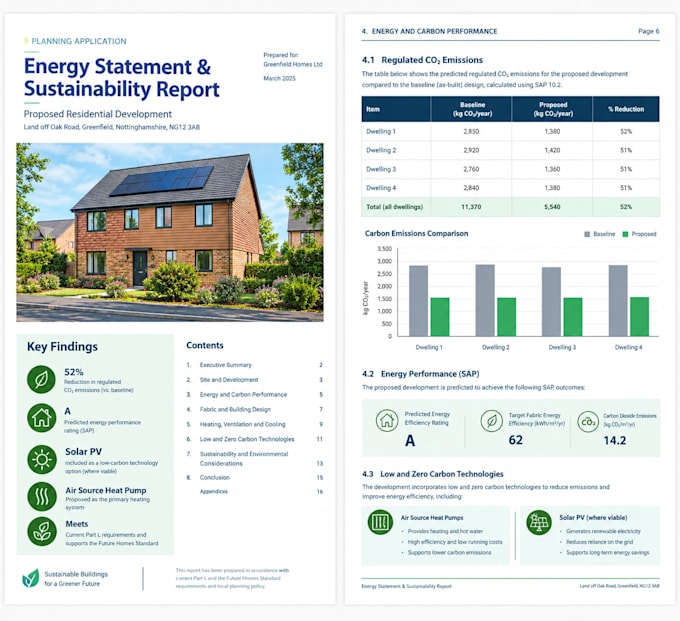Click the 2,840 baseline cell for Dwelling 4
This screenshot has width=680, height=621.
click(x=471, y=188)
